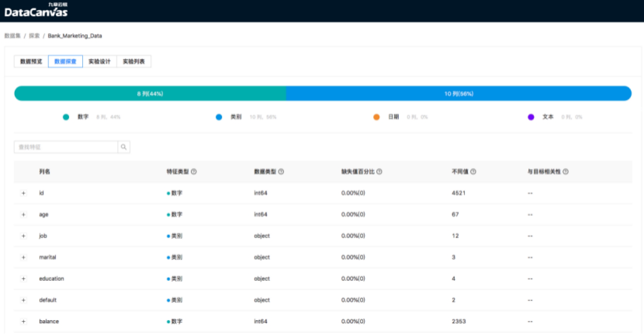Viewport: 644px width, 335px height.
Task: Click the purple text legend dot
Action: [x=531, y=117]
